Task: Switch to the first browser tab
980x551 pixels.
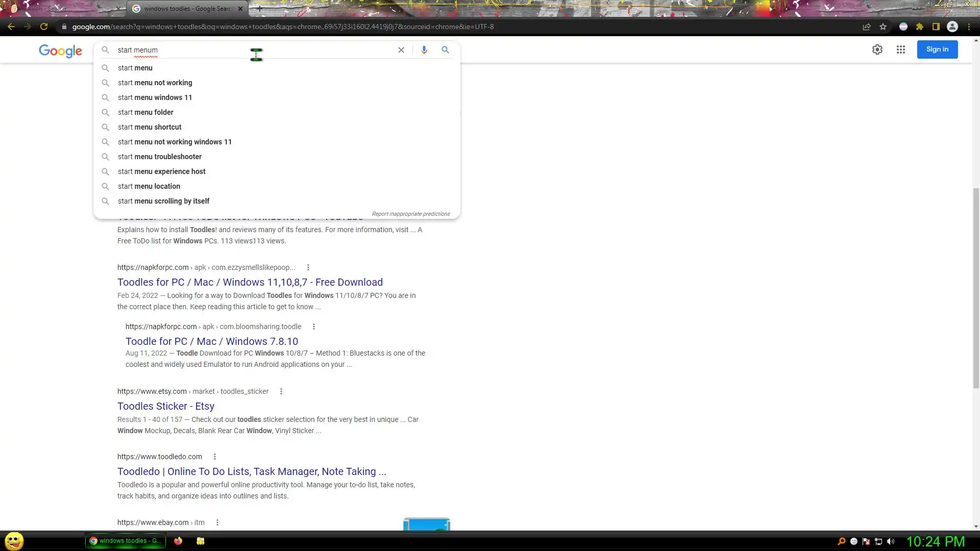Action: coord(61,9)
